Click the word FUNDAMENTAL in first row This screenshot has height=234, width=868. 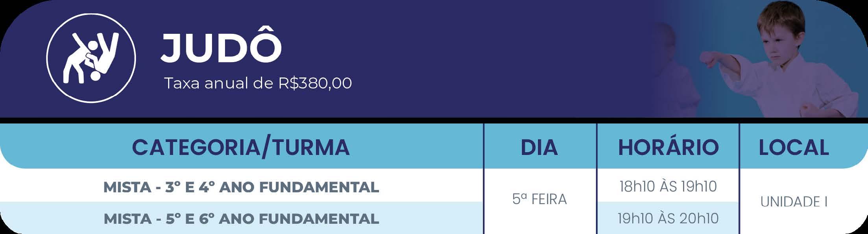pyautogui.click(x=319, y=187)
